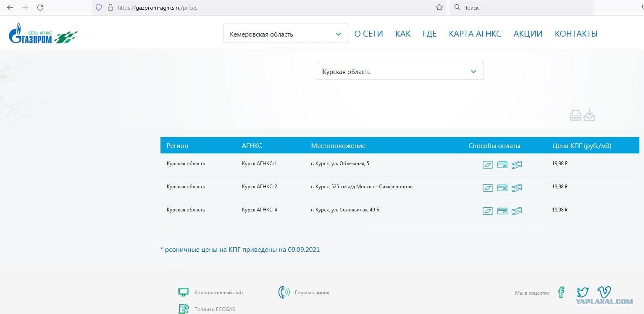Open the ГДЕ menu item
Screen dimensions: 644x314
(430, 34)
